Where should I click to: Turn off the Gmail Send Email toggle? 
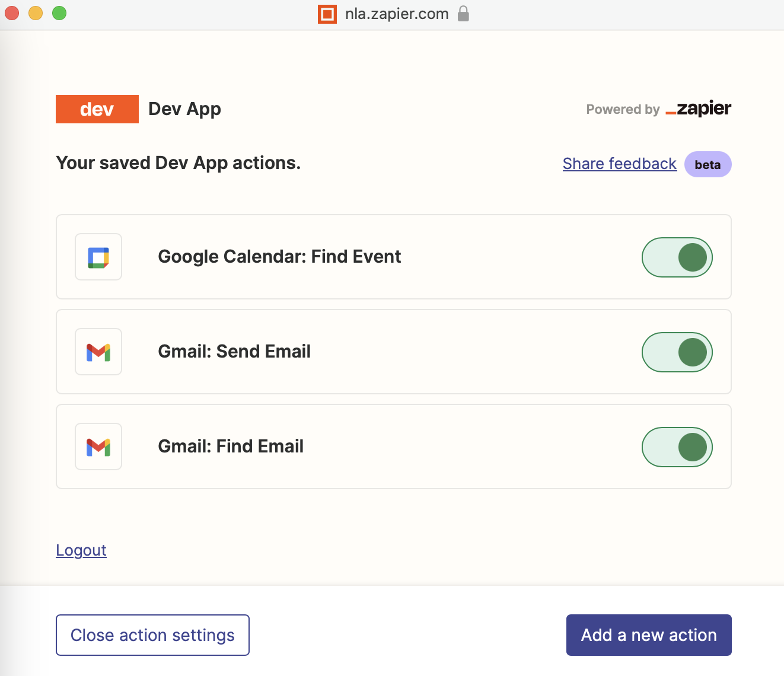pyautogui.click(x=677, y=352)
